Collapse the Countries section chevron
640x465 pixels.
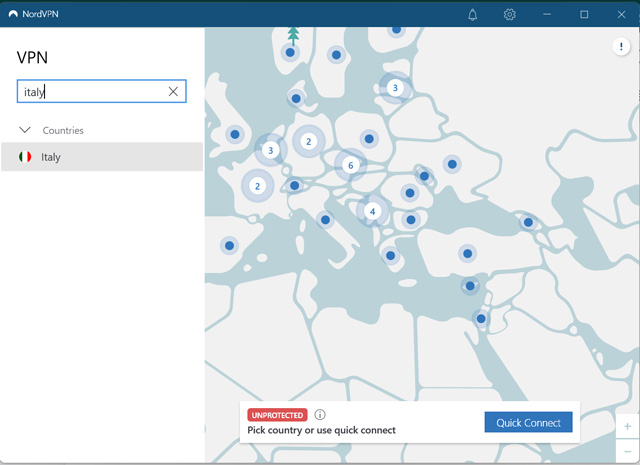(25, 130)
